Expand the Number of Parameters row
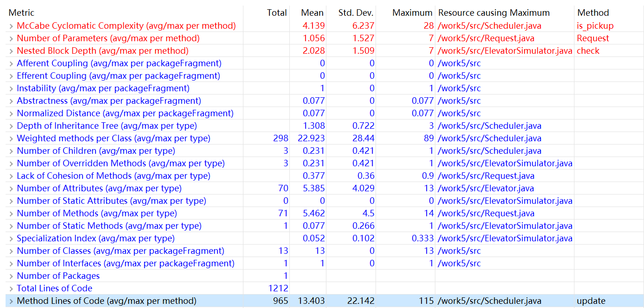The height and width of the screenshot is (308, 644). click(11, 38)
